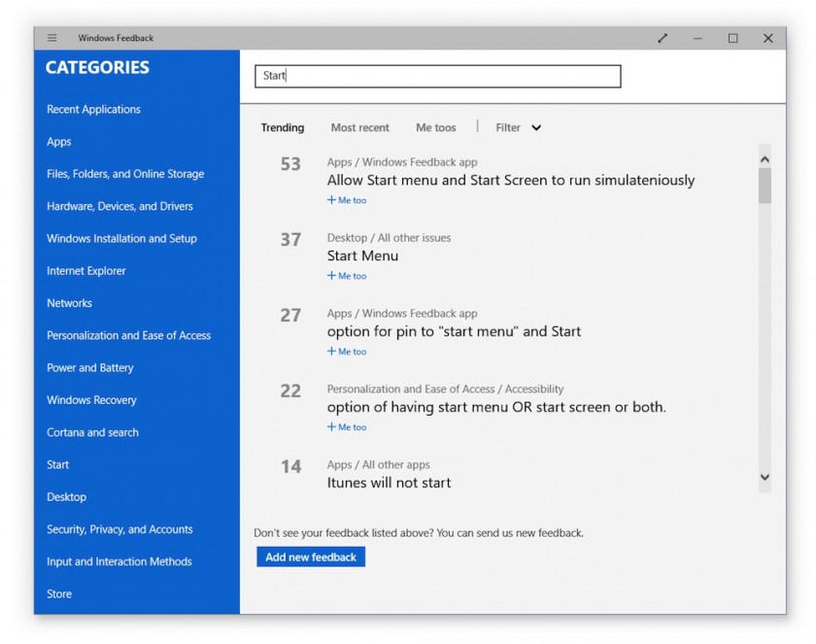816x644 pixels.
Task: Select the Me toos tab
Action: pyautogui.click(x=435, y=127)
